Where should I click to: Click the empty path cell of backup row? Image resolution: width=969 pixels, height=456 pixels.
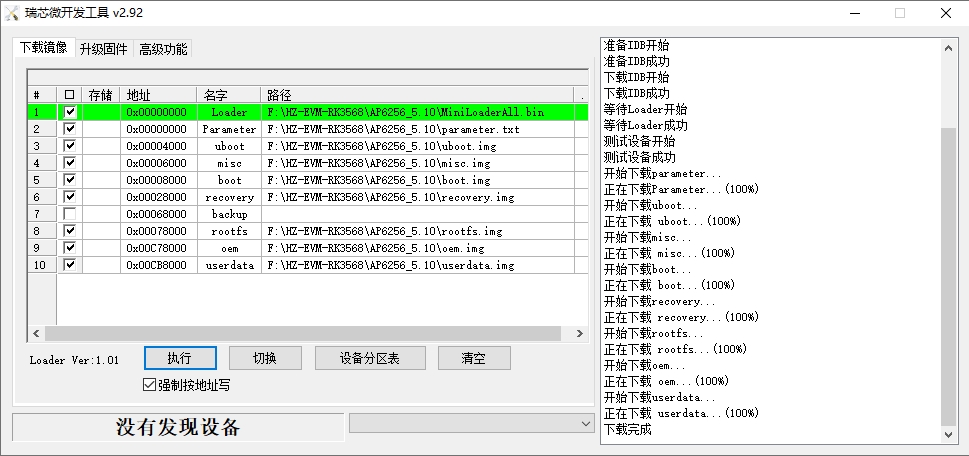417,214
